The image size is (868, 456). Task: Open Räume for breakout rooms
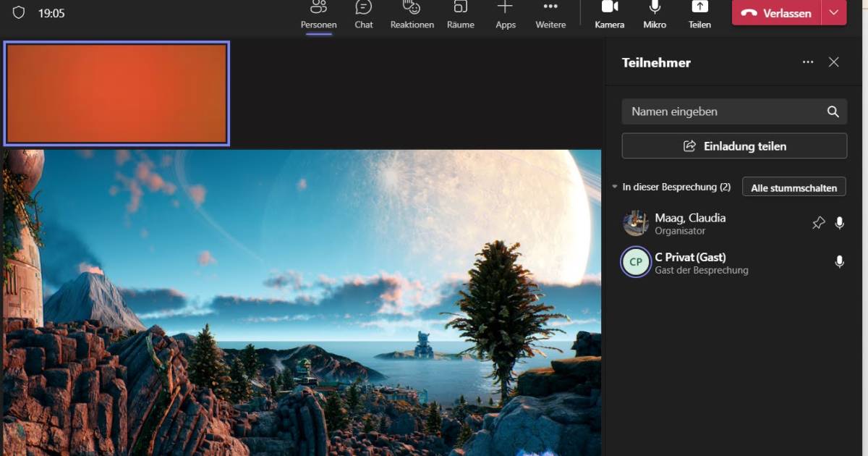pyautogui.click(x=460, y=13)
